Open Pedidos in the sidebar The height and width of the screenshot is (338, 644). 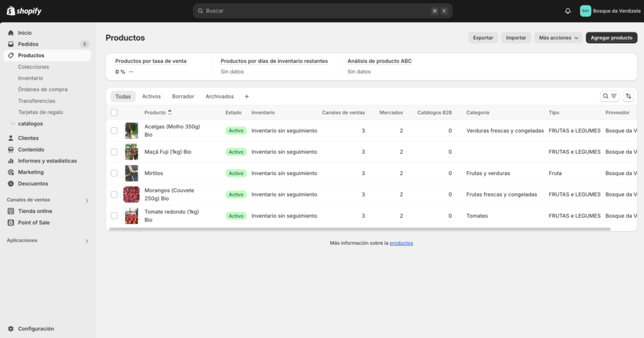pyautogui.click(x=28, y=44)
